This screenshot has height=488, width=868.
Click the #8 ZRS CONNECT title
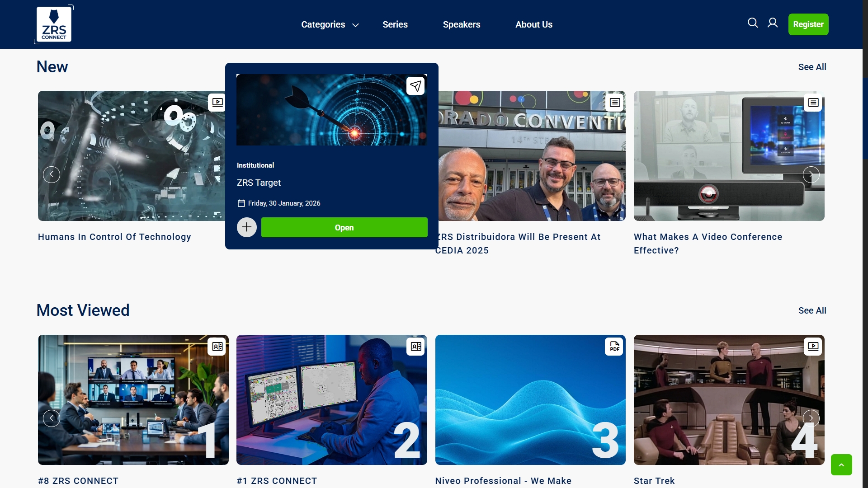(x=78, y=481)
